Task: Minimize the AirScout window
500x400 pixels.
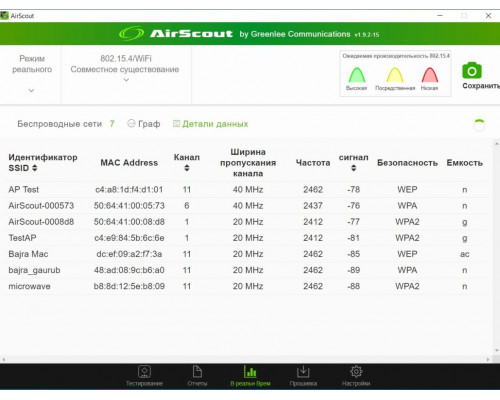Action: pos(440,15)
